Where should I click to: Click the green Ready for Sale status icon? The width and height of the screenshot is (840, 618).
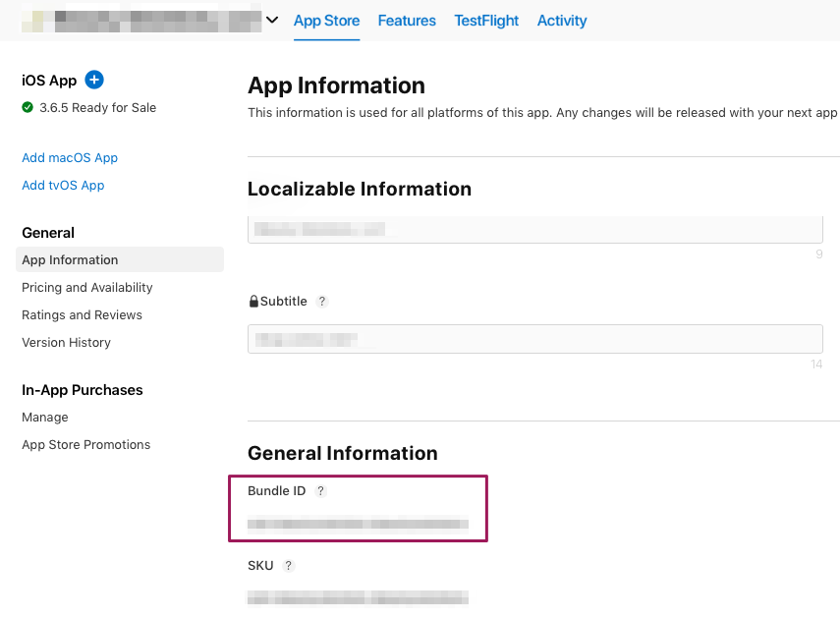28,107
